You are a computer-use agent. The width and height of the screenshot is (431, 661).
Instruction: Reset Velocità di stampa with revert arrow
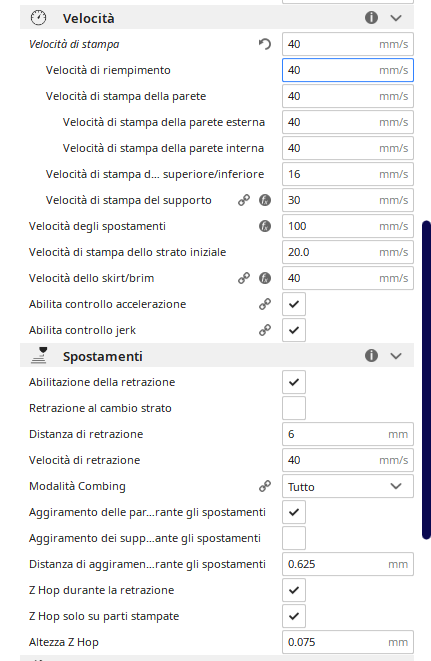point(265,44)
